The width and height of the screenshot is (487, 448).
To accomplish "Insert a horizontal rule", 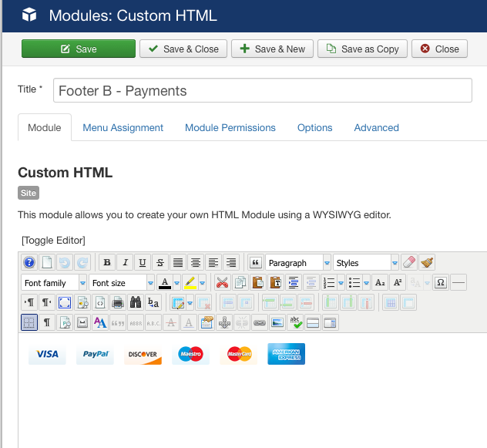I will pos(458,283).
